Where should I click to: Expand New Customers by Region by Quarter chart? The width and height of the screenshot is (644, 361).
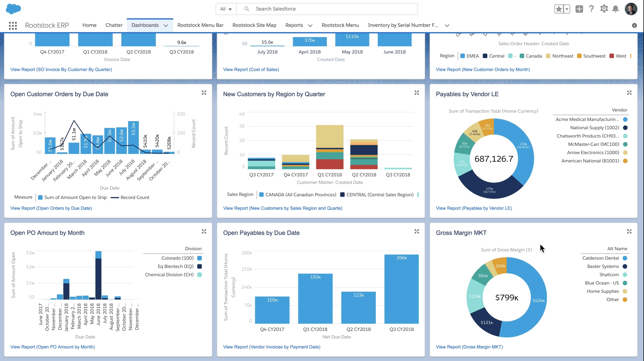click(417, 93)
